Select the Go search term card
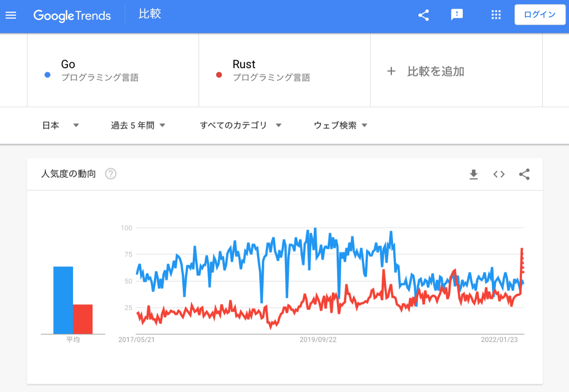The width and height of the screenshot is (569, 392). pyautogui.click(x=113, y=70)
